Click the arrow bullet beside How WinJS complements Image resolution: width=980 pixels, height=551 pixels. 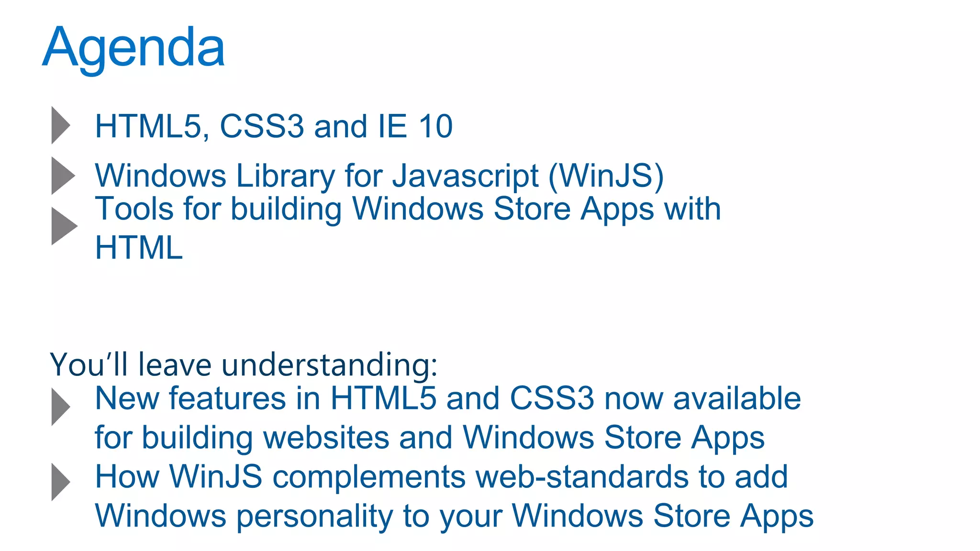(61, 482)
